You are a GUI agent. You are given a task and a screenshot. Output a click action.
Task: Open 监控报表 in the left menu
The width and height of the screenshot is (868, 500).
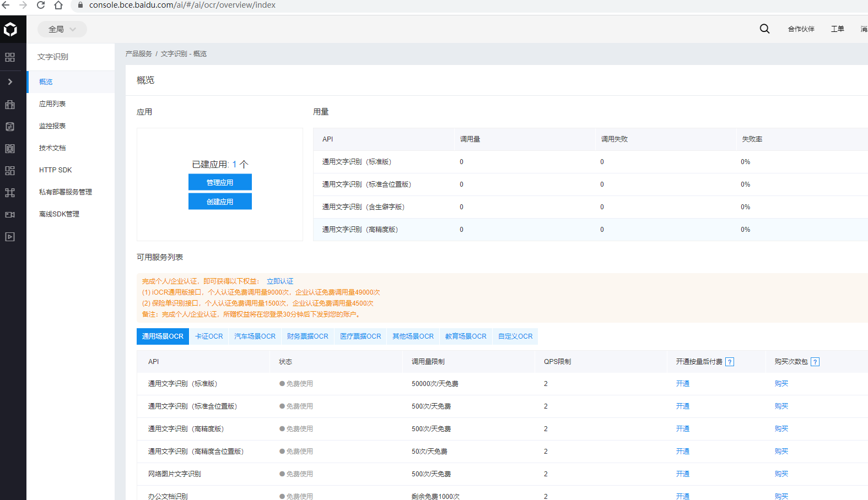(71, 126)
